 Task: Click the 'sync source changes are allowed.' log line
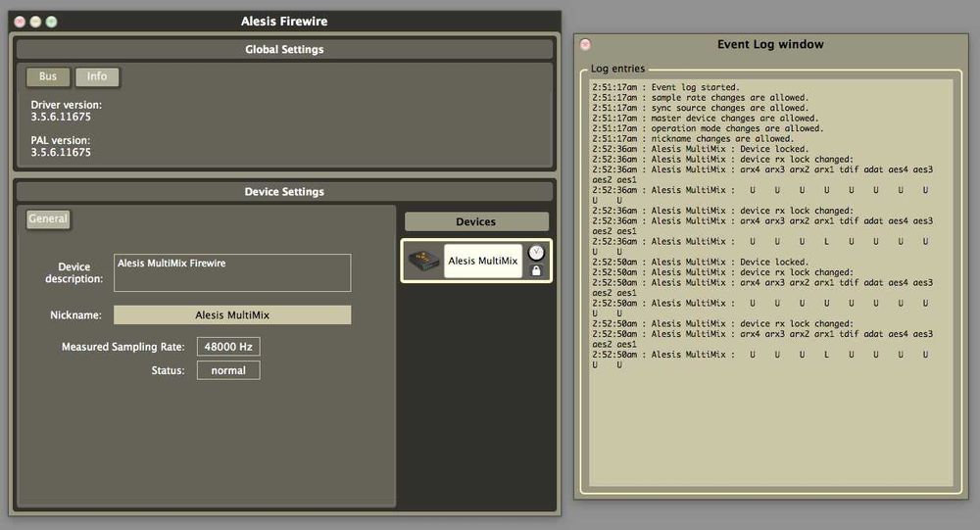[701, 108]
